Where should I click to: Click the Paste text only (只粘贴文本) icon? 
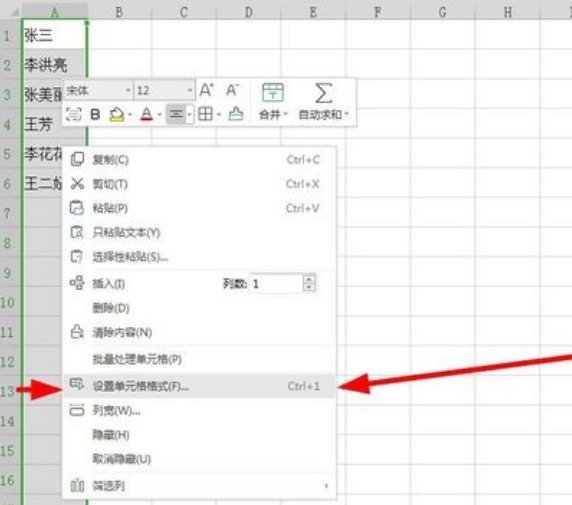coord(77,232)
